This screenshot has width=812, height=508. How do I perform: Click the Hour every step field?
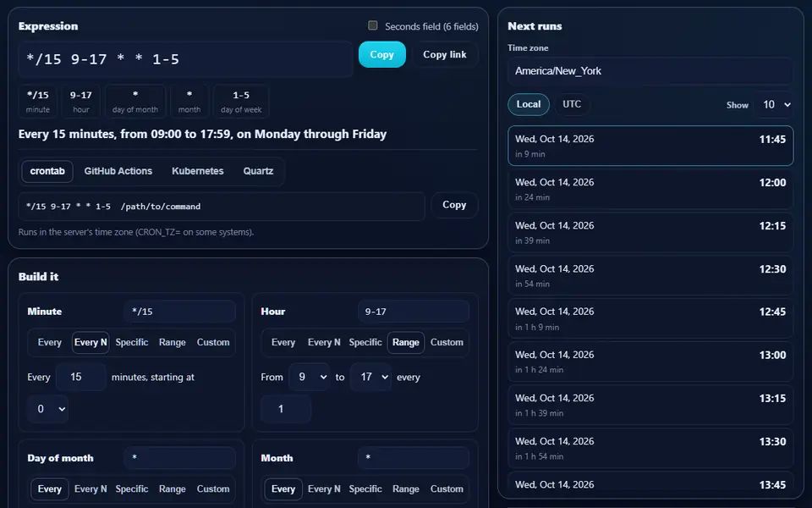pyautogui.click(x=286, y=409)
